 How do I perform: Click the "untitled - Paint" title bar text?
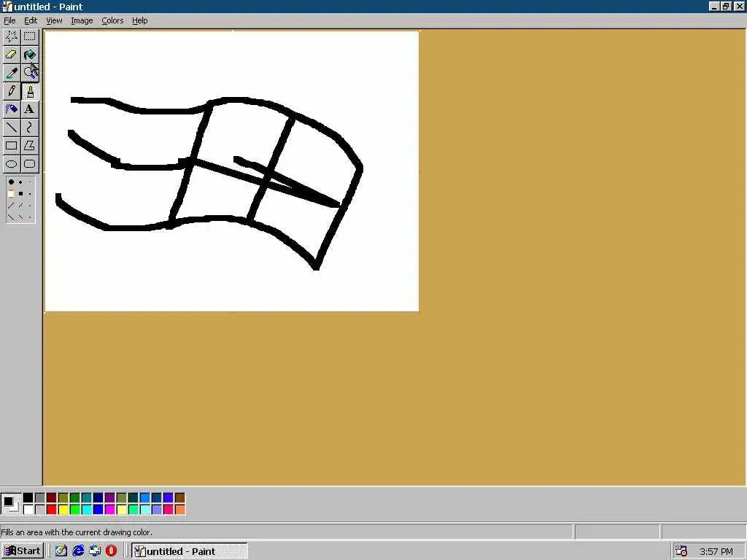pyautogui.click(x=48, y=7)
